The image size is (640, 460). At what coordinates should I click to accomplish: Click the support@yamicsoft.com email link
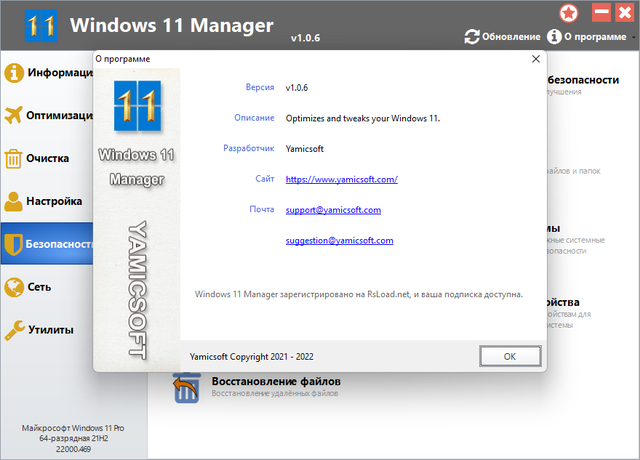pos(333,210)
